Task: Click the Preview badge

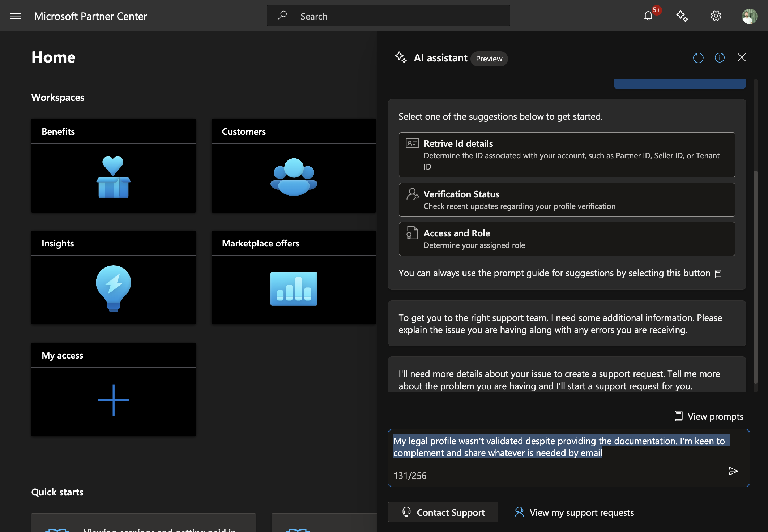Action: (489, 59)
